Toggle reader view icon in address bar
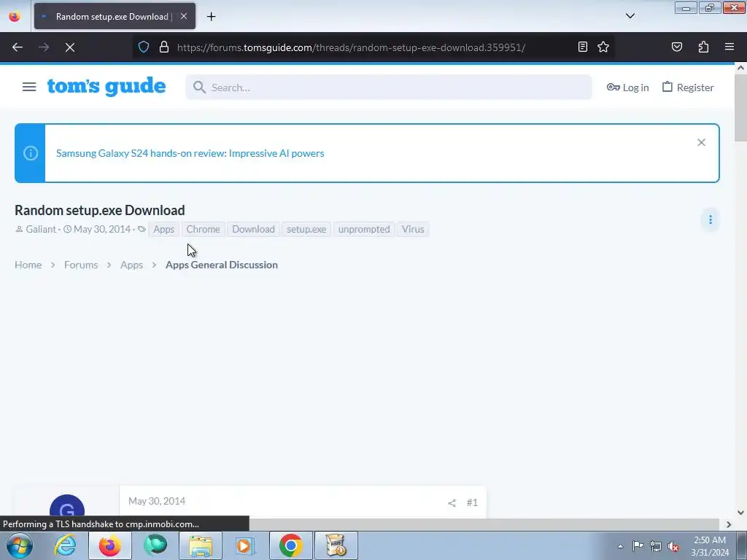Image resolution: width=747 pixels, height=560 pixels. pyautogui.click(x=583, y=47)
